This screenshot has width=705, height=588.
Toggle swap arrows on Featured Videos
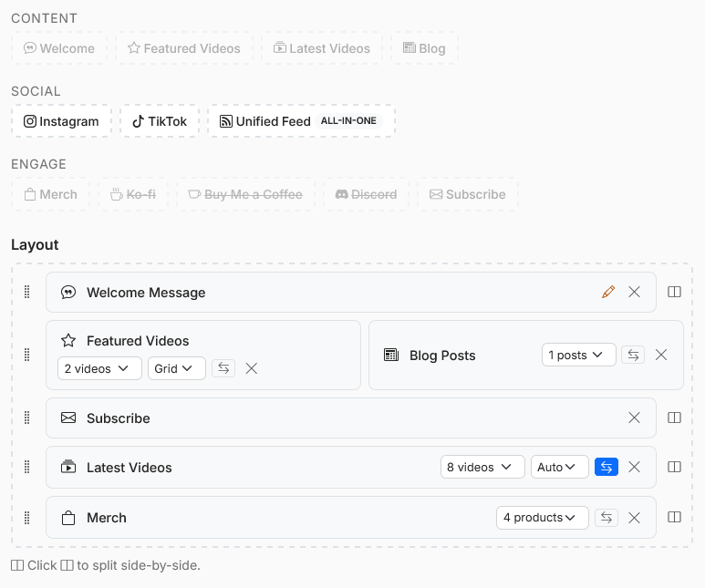tap(223, 368)
